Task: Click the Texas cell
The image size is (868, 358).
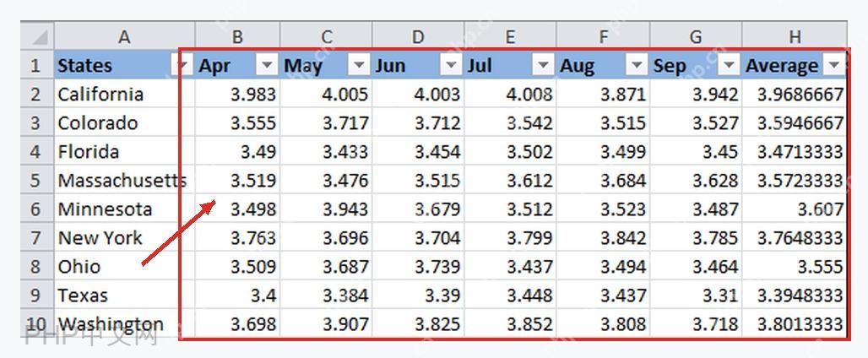Action: tap(125, 295)
